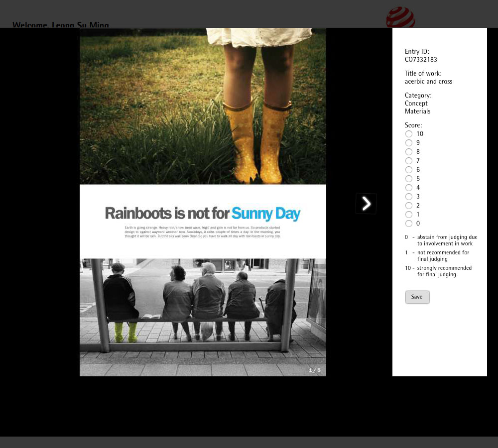Select score 9 radio button
498x448 pixels.
(x=409, y=143)
